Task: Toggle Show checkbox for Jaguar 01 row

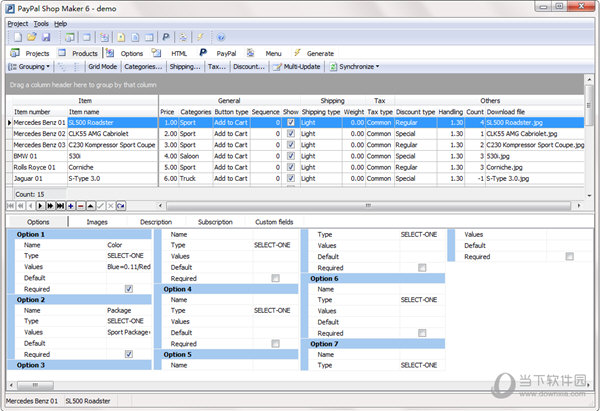Action: [x=291, y=178]
